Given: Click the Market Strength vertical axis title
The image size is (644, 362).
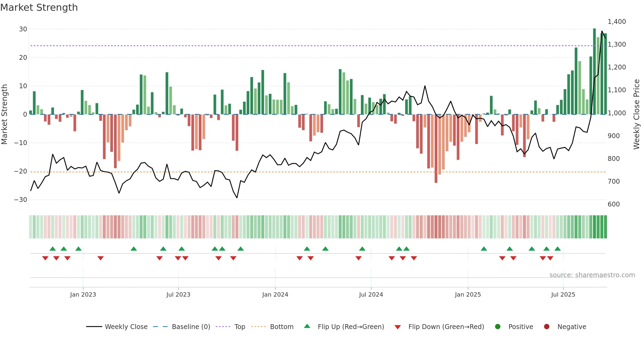Looking at the screenshot, I should 4,114.
